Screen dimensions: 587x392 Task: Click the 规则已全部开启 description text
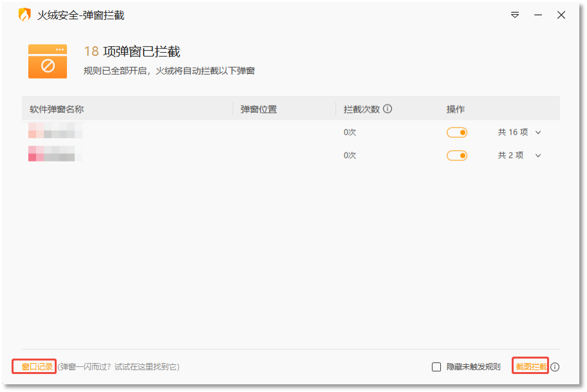tap(169, 71)
